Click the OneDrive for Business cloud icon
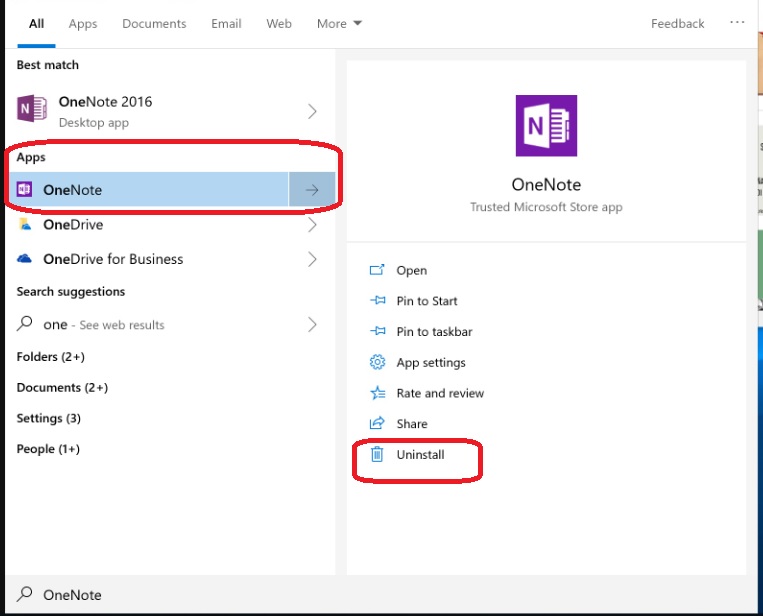This screenshot has height=616, width=763. click(24, 258)
